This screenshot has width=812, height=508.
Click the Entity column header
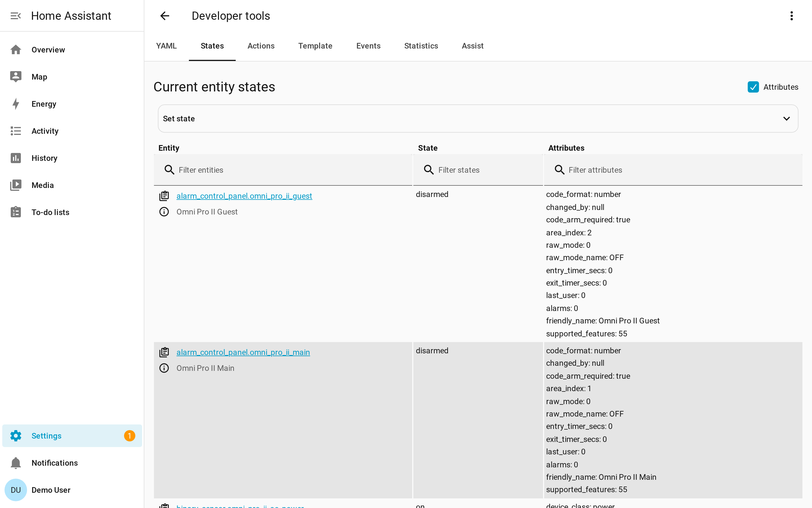(169, 148)
